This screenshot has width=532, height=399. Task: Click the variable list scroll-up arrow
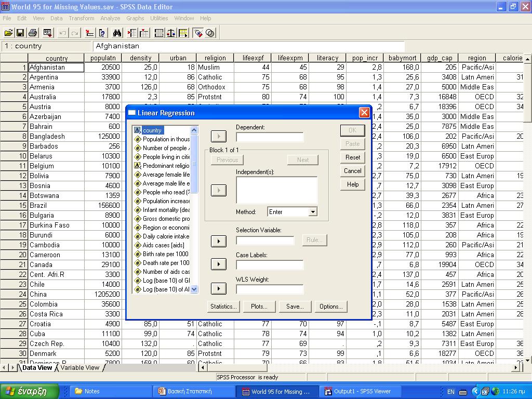(194, 130)
